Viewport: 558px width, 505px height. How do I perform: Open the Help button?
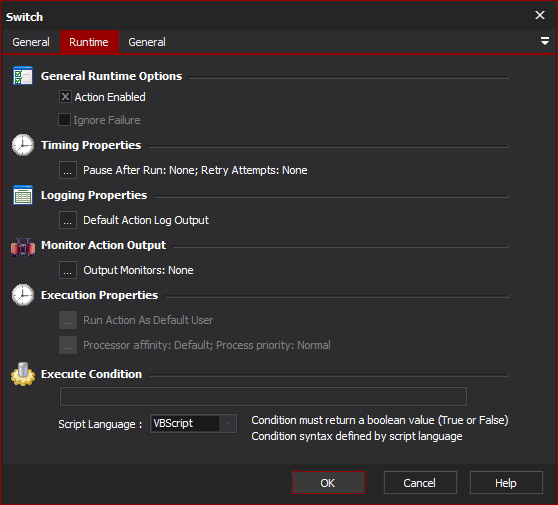tap(506, 483)
